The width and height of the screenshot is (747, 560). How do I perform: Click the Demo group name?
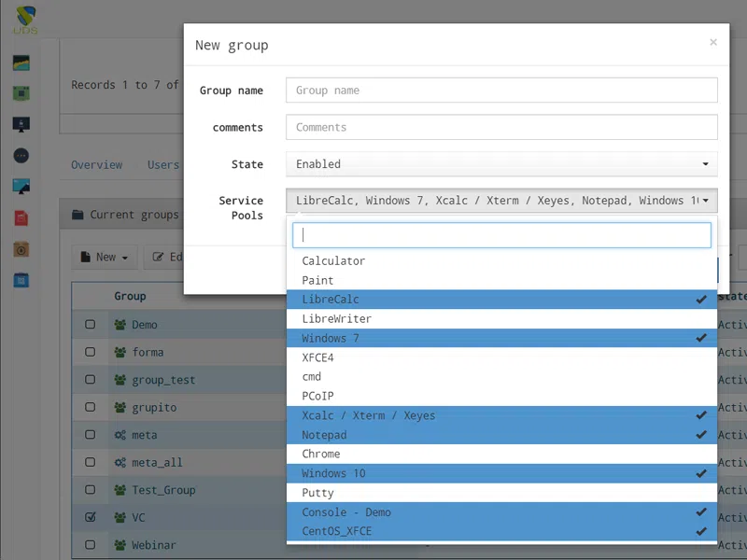[145, 325]
